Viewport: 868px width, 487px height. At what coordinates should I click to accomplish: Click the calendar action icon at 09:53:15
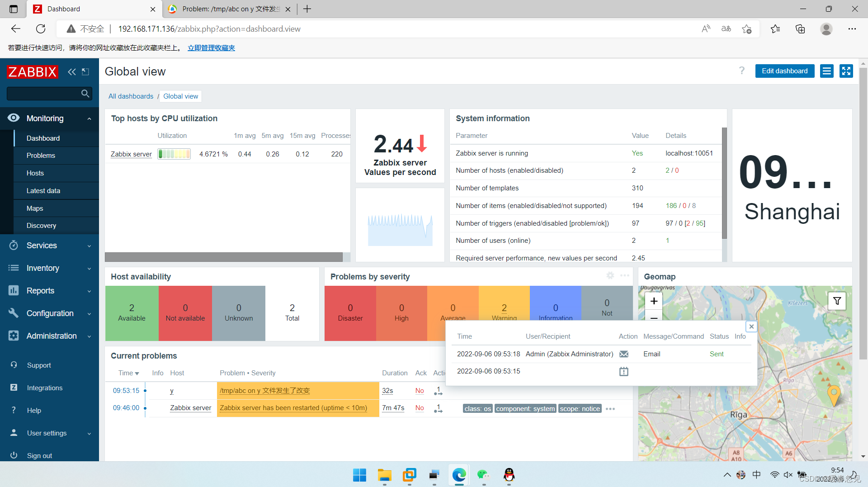(x=624, y=372)
